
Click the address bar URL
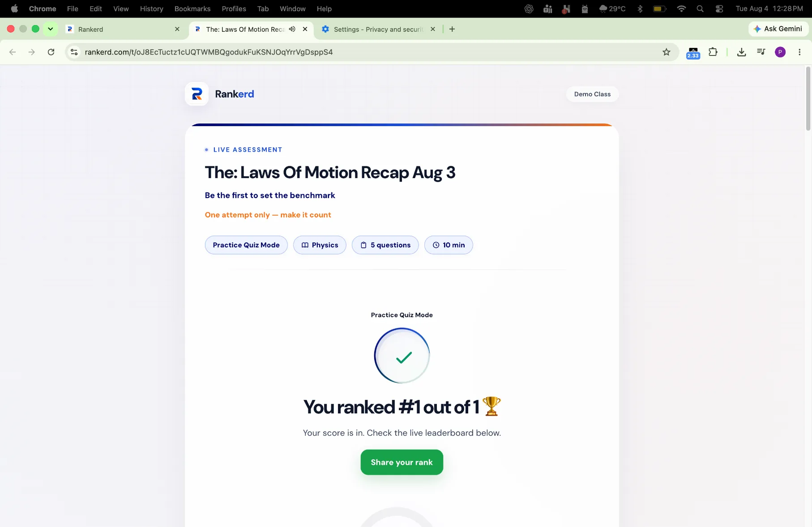[209, 52]
